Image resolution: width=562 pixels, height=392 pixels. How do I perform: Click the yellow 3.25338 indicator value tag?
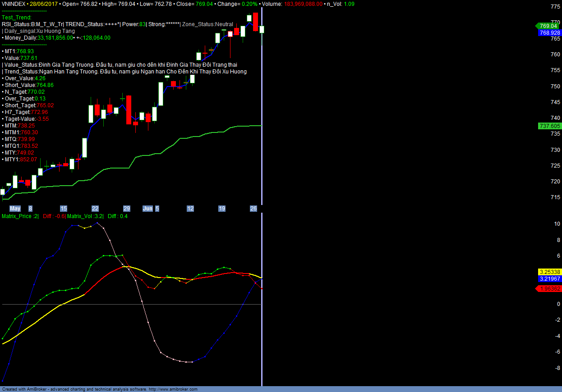549,272
